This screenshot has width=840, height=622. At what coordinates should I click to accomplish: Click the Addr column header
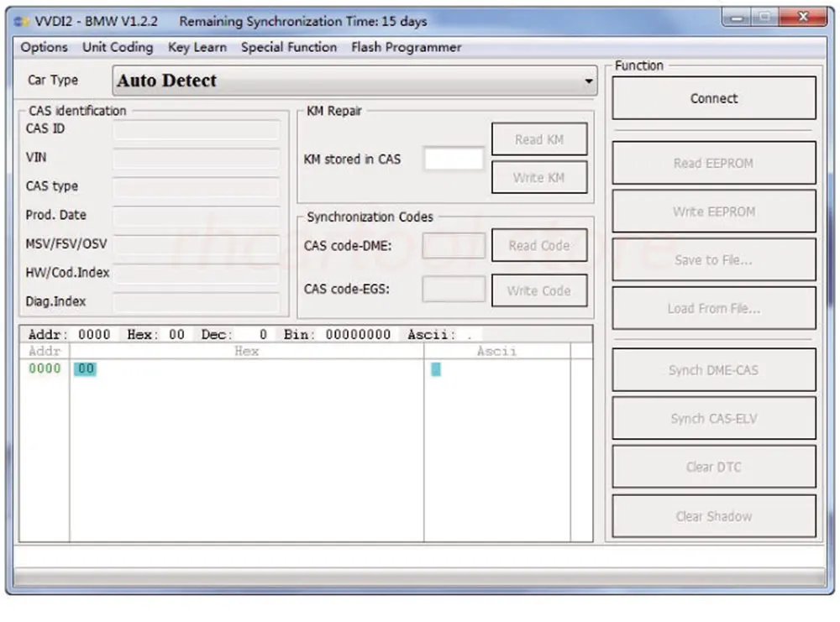(45, 351)
